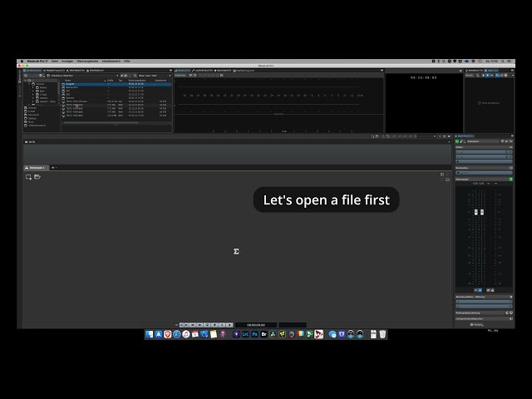Open the WaveLab Pro 11 application menu
The height and width of the screenshot is (399, 532).
tap(37, 62)
